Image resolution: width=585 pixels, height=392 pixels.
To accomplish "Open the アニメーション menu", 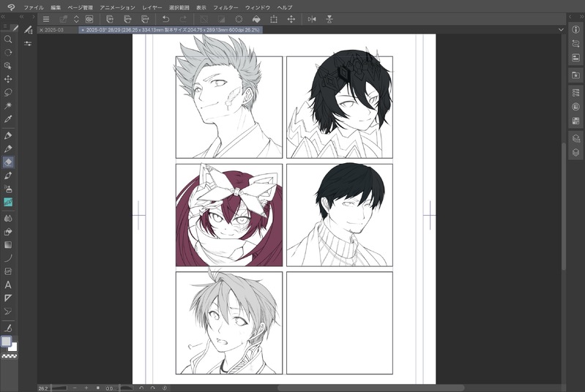I will click(x=118, y=7).
